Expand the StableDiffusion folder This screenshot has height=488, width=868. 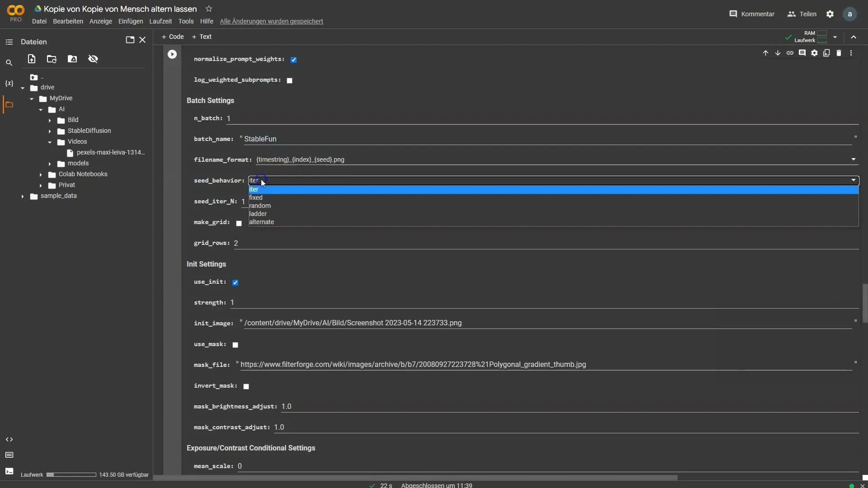(50, 131)
